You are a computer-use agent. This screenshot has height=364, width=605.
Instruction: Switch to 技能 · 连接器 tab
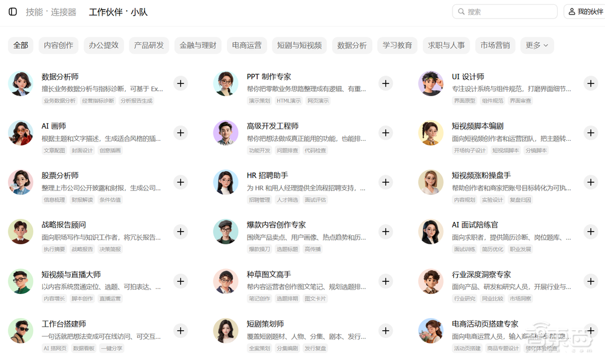51,12
